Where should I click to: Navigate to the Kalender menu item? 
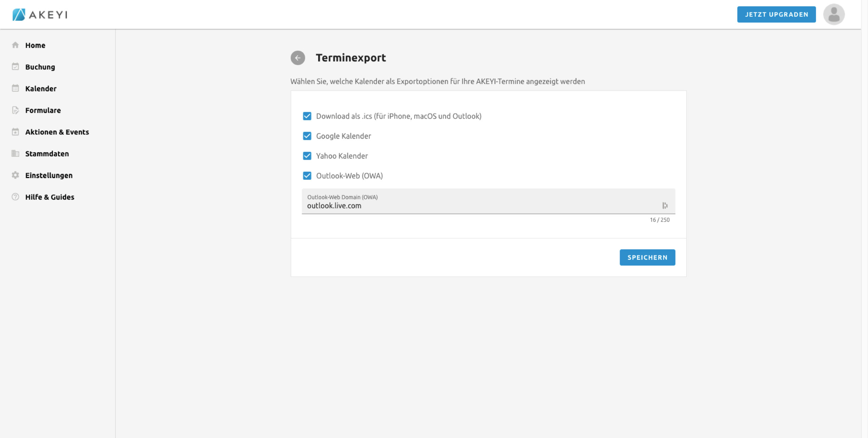[41, 89]
